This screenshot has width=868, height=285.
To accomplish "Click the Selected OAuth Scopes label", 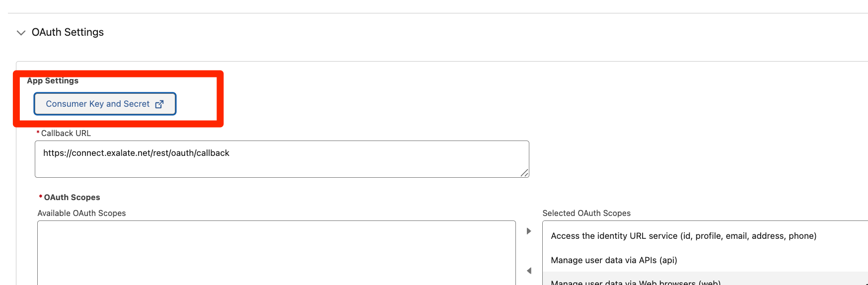I will tap(586, 213).
